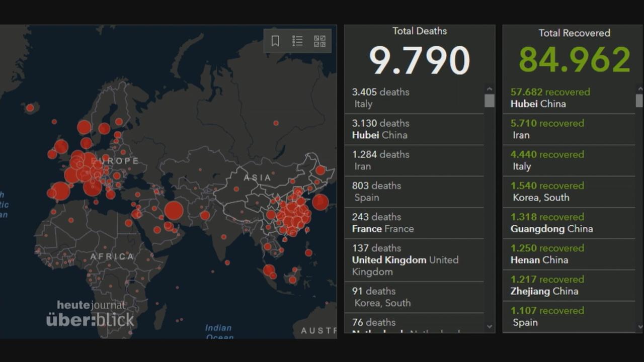Choose Iran 1.284 deaths row
The width and height of the screenshot is (644, 362).
(414, 160)
